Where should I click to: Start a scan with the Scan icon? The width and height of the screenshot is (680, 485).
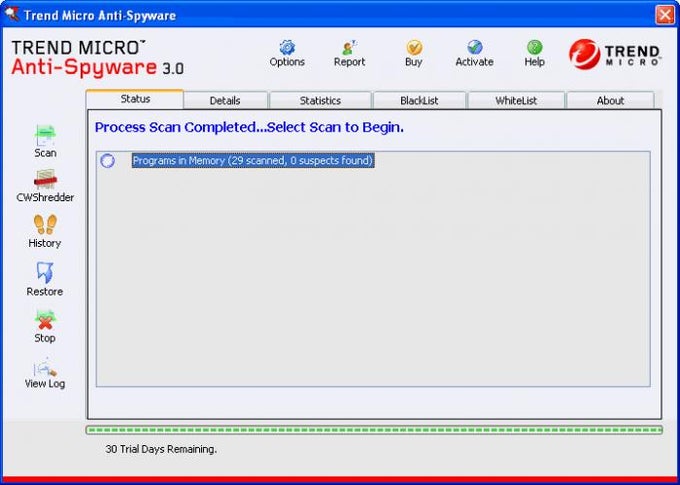click(45, 135)
